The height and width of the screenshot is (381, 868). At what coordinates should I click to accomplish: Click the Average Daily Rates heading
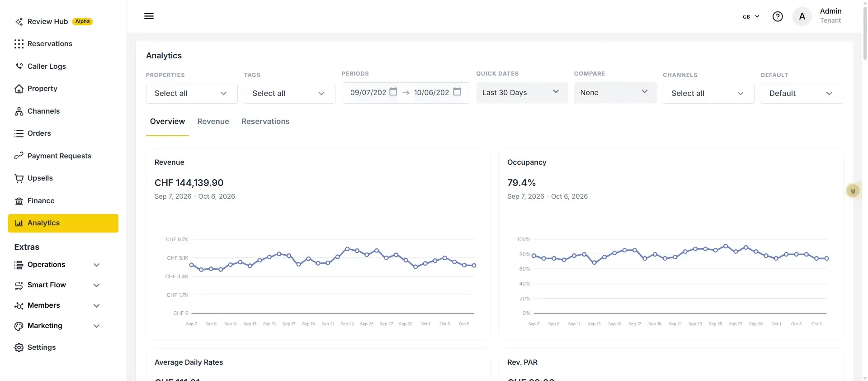click(x=189, y=362)
